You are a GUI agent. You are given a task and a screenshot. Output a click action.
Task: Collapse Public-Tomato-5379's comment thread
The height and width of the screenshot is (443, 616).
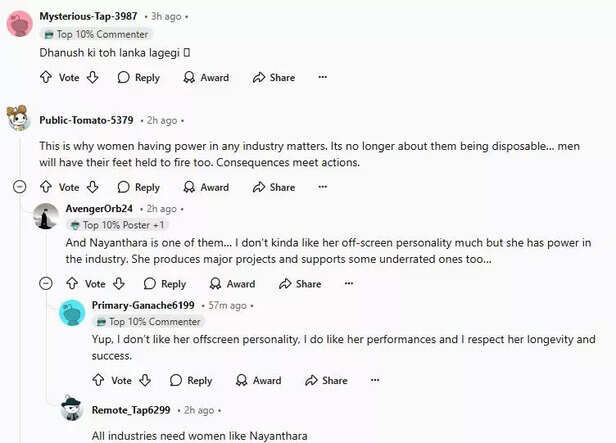point(18,187)
